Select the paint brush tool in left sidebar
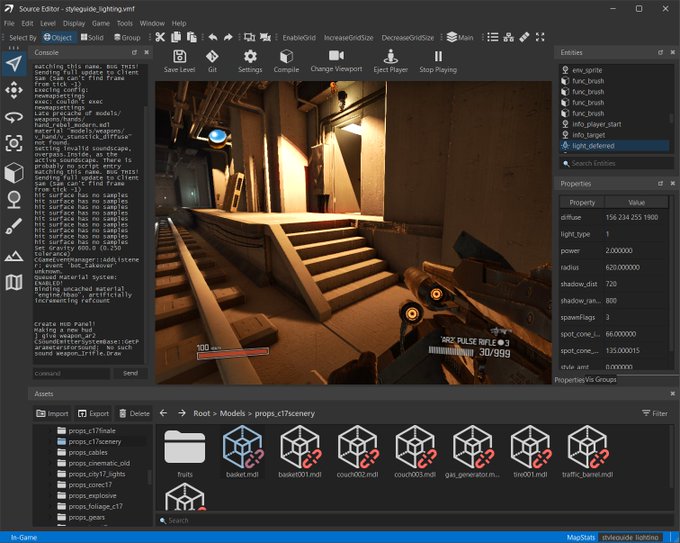The image size is (680, 543). pyautogui.click(x=14, y=226)
